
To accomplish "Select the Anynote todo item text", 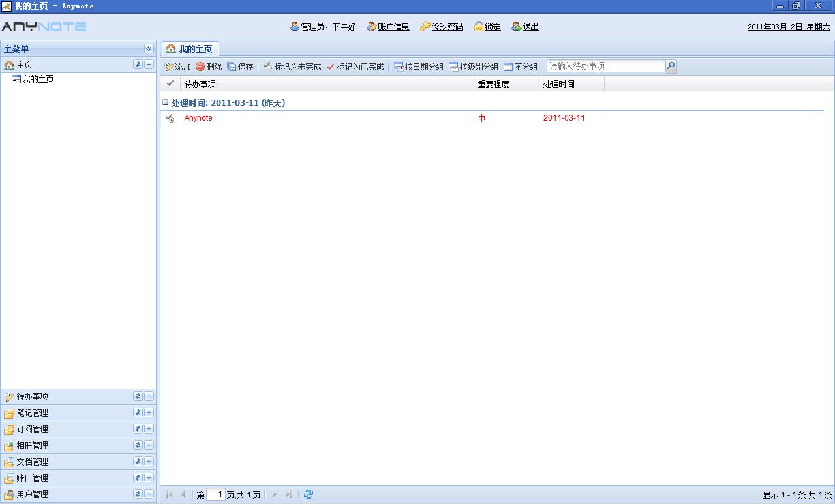I will coord(198,118).
